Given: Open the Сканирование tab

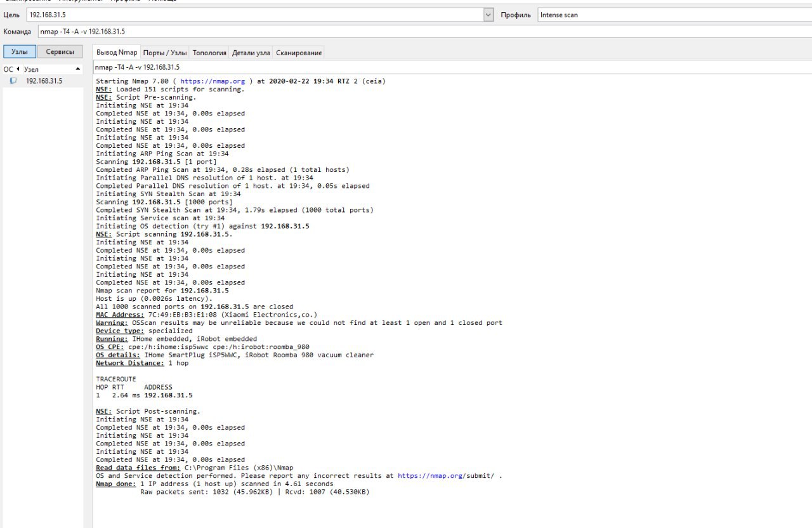Looking at the screenshot, I should click(x=299, y=53).
